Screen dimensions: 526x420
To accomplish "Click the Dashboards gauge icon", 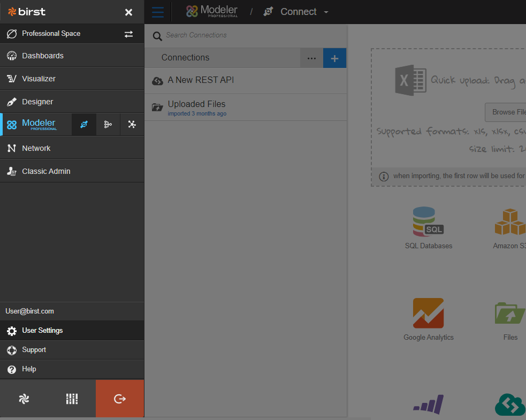I will [12, 56].
